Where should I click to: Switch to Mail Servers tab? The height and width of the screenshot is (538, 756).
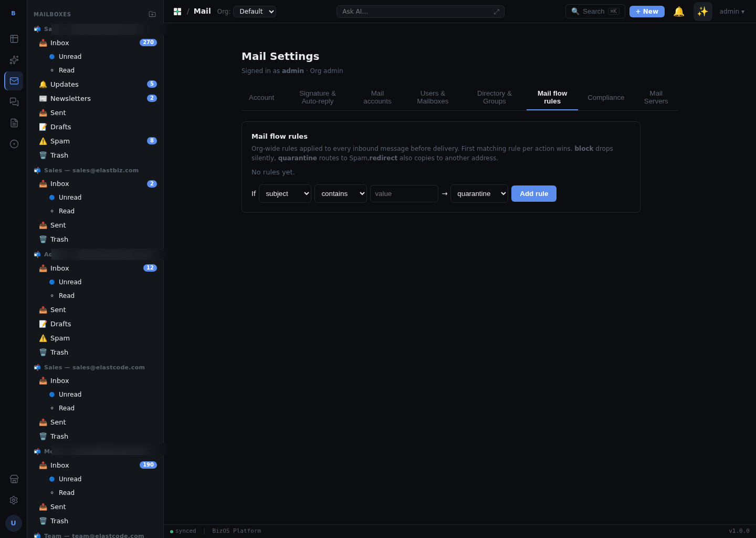point(656,98)
